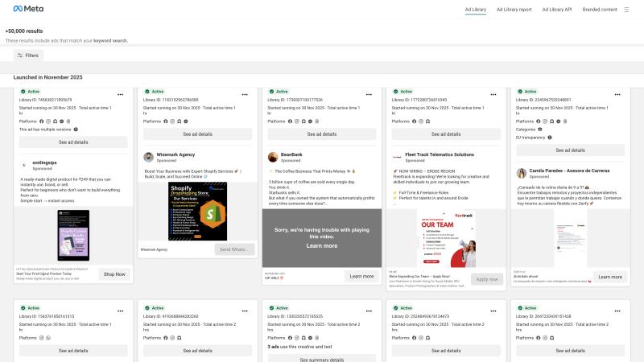Open three-dot menu on ad with Library ID 1543761850161315

coord(120,311)
